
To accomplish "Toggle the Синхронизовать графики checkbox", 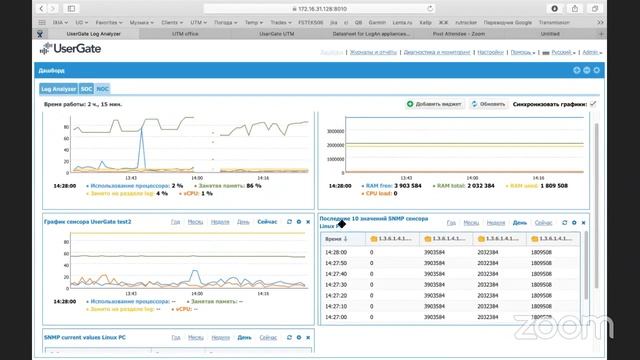I will click(x=593, y=104).
